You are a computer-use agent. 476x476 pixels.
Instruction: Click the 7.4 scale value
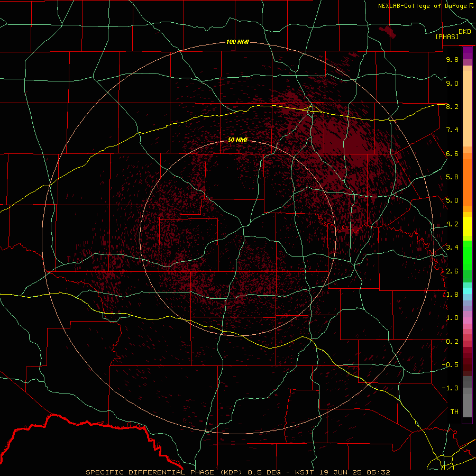coord(452,130)
